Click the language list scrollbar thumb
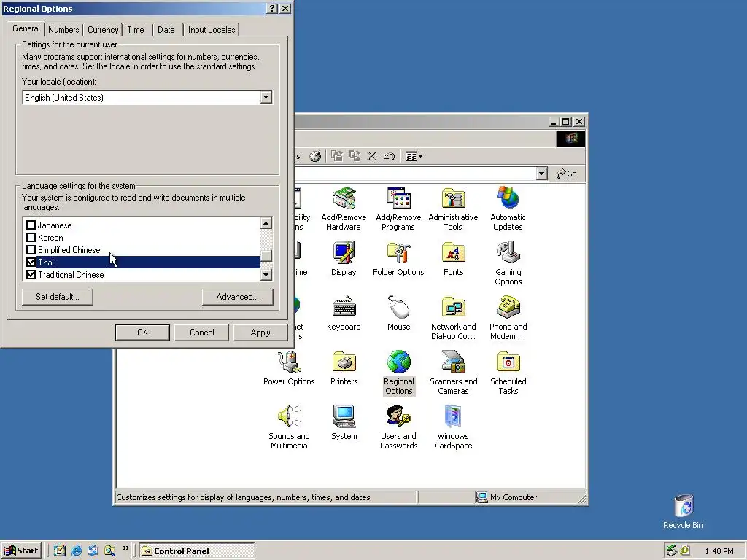747x560 pixels. 266,256
